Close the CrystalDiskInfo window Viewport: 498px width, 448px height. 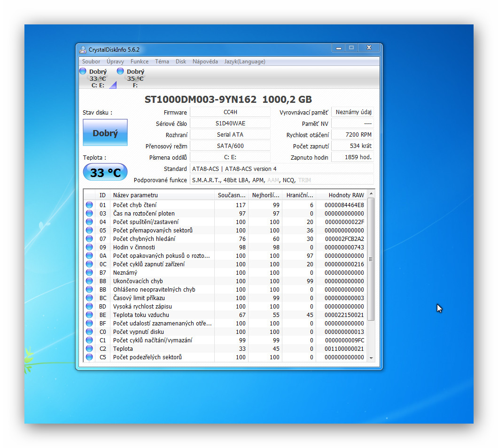[x=369, y=47]
